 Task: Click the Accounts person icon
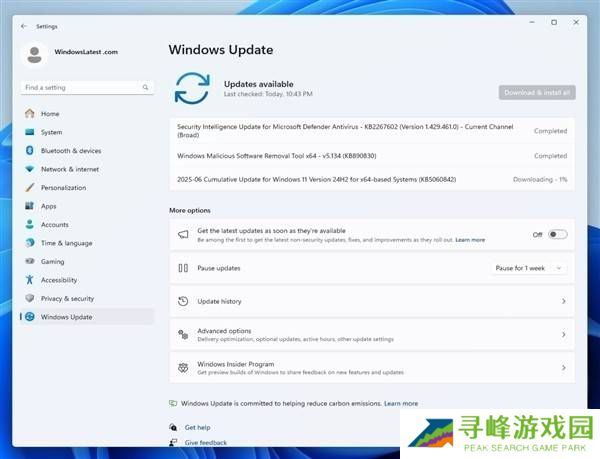click(x=30, y=224)
